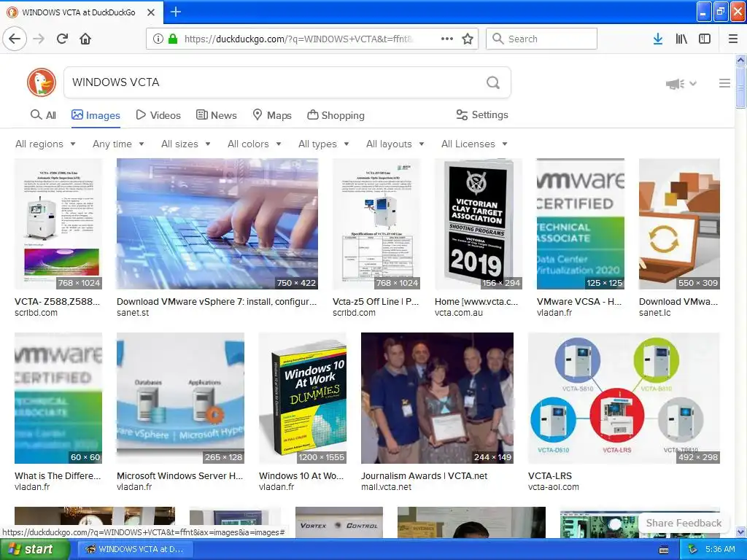Open the Library icon in toolbar
This screenshot has width=747, height=560.
(x=681, y=39)
